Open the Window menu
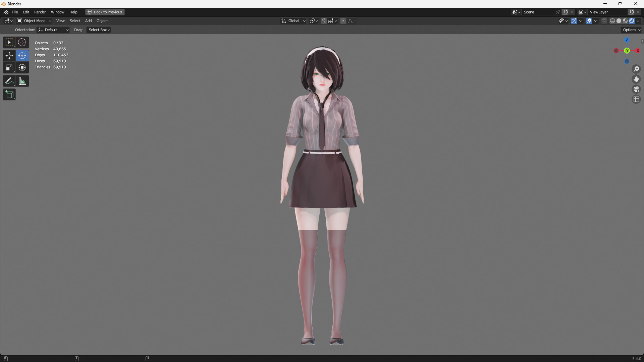The height and width of the screenshot is (362, 644). [57, 12]
